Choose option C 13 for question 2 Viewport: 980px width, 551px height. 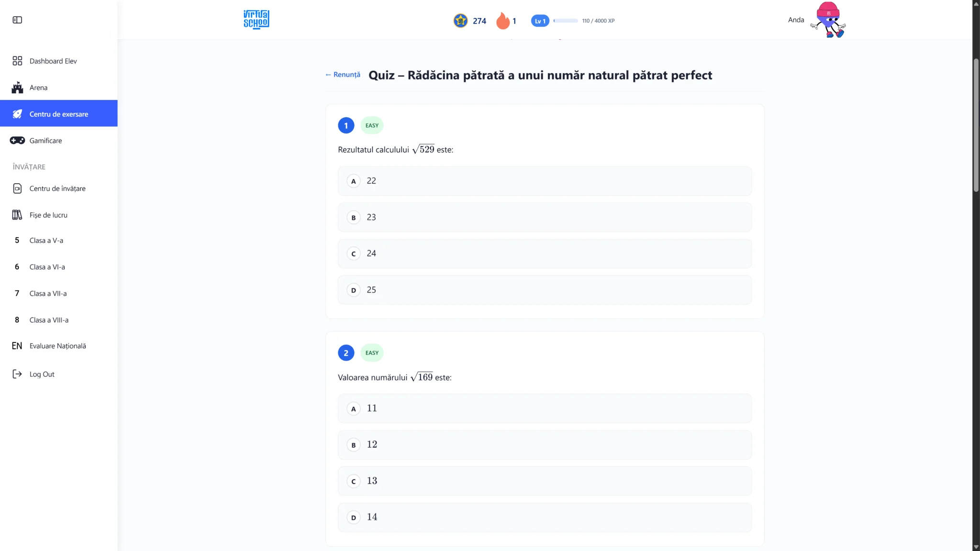545,481
